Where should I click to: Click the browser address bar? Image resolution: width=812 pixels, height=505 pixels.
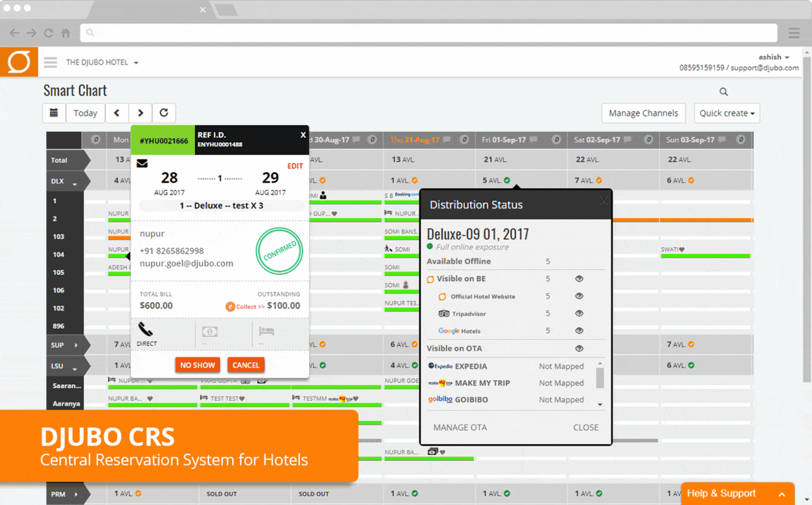tap(429, 32)
